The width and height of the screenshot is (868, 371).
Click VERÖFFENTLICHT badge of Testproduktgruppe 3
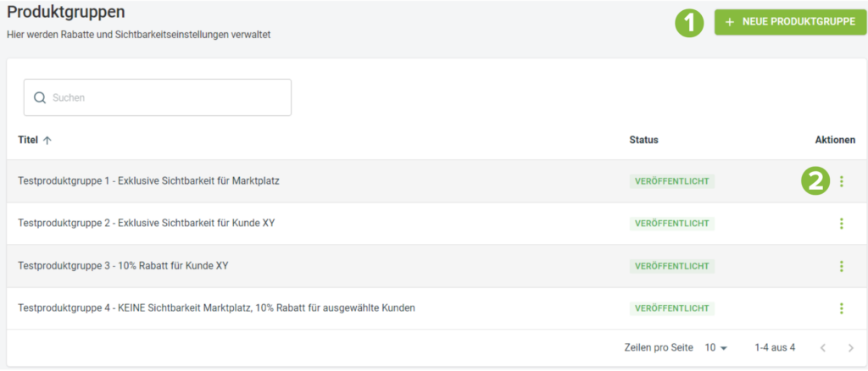tap(672, 266)
